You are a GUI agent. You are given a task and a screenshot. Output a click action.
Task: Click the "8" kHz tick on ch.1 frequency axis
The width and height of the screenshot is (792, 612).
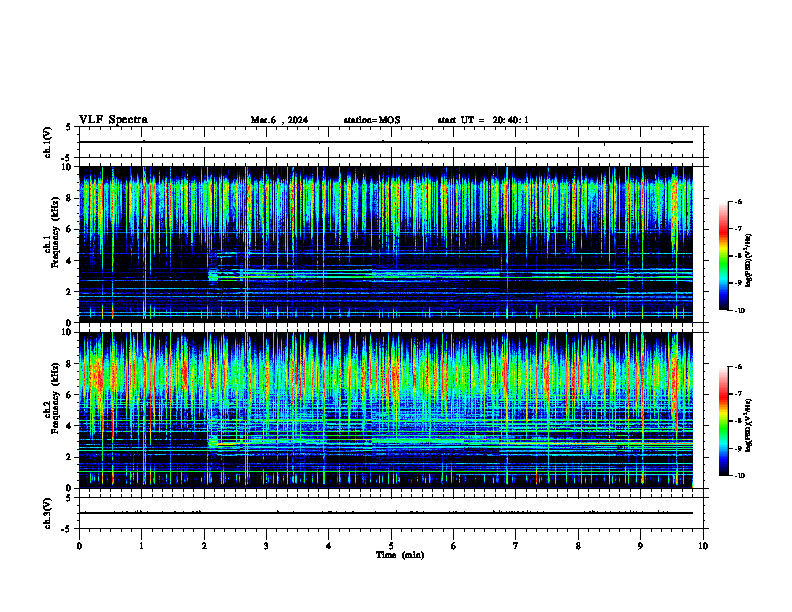tap(70, 198)
